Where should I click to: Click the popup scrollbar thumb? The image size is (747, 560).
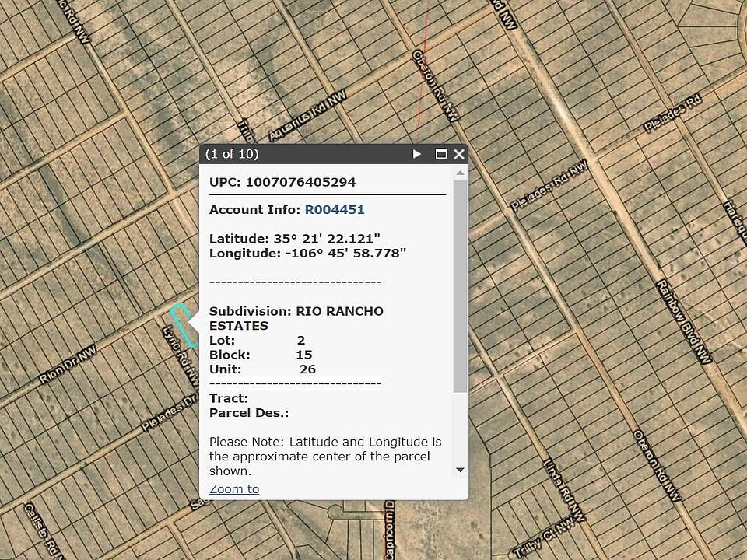tap(460, 286)
